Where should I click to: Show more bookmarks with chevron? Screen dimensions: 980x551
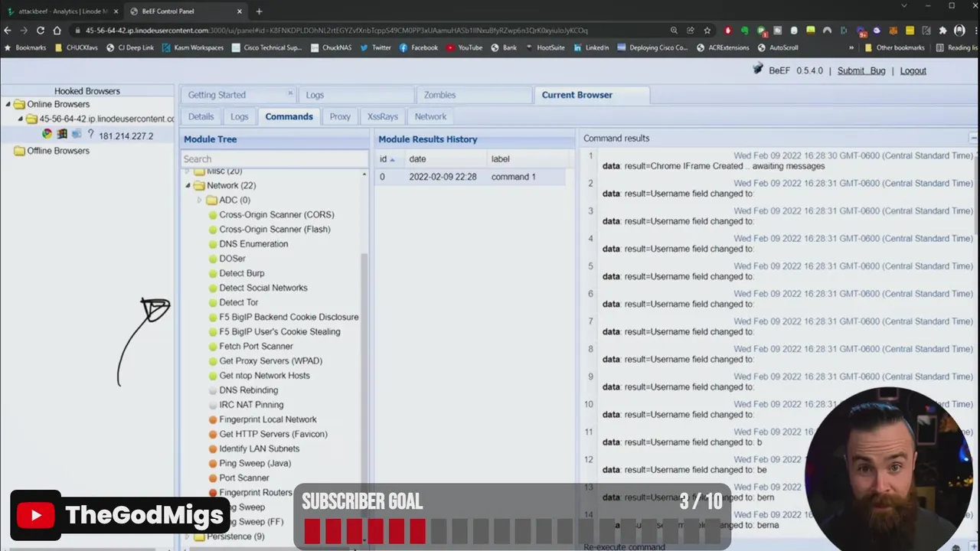[851, 47]
